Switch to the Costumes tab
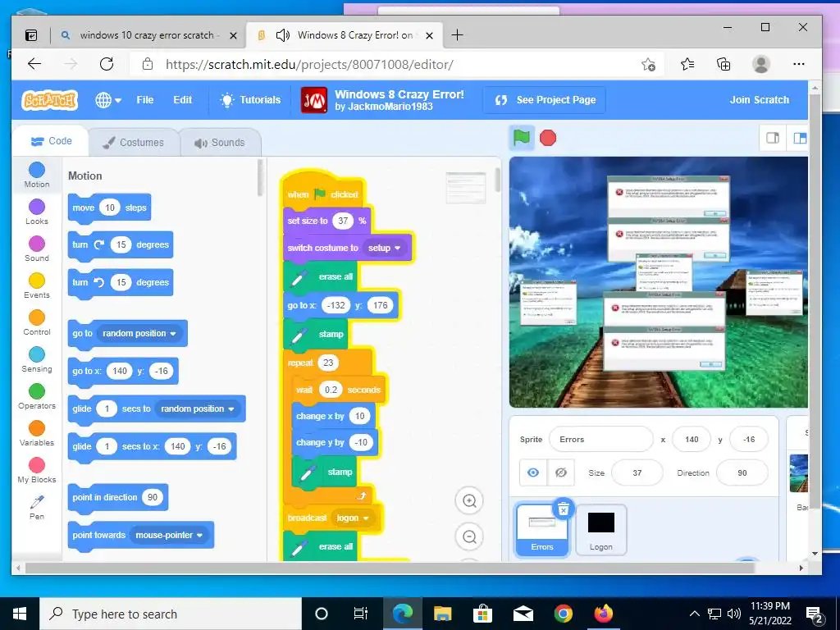This screenshot has width=840, height=630. 134,143
